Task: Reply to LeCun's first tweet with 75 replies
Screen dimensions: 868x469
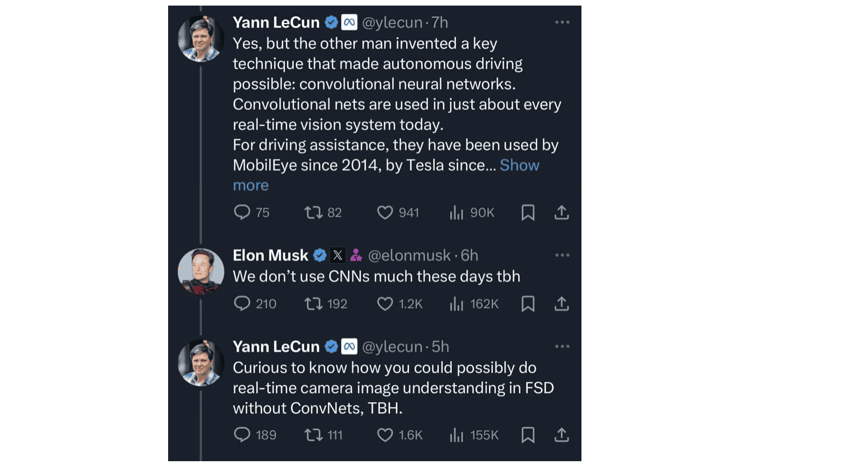Action: (x=242, y=212)
